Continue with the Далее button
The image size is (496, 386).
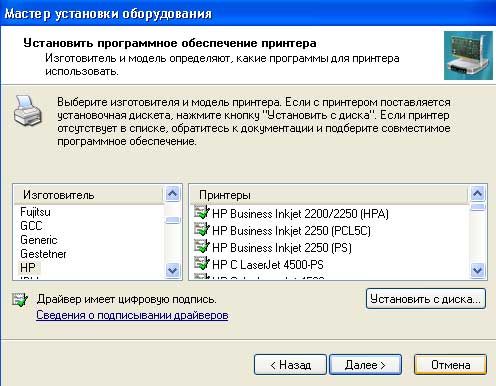[x=365, y=365]
